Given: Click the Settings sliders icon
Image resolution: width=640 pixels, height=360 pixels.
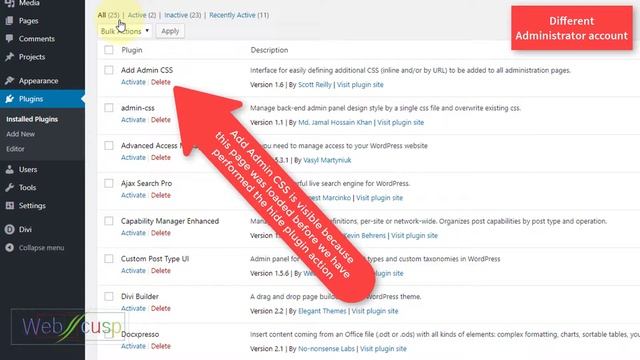Looking at the screenshot, I should point(10,205).
